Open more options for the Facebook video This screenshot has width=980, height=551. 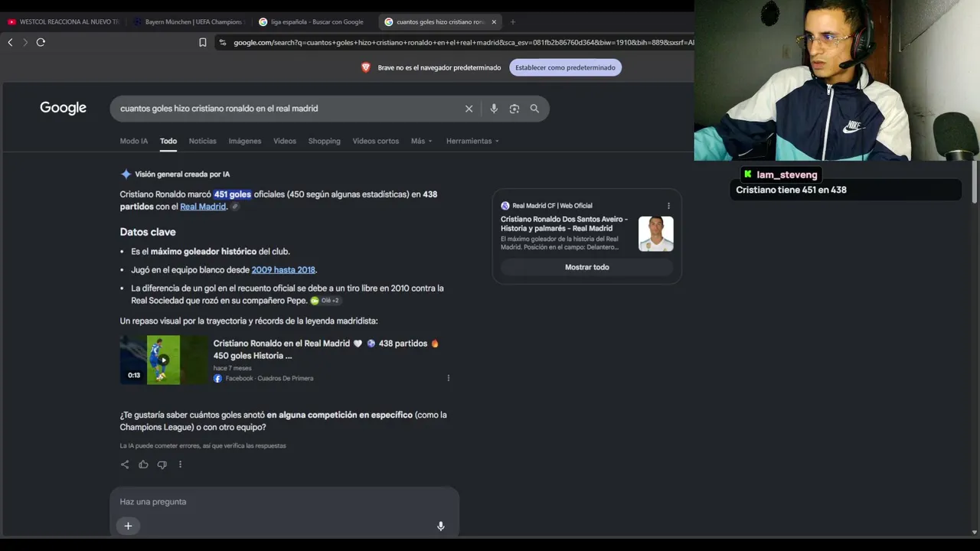click(449, 378)
